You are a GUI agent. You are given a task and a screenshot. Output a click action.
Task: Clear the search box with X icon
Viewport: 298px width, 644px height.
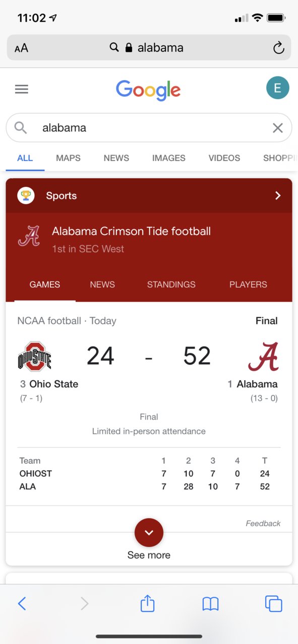click(x=278, y=128)
